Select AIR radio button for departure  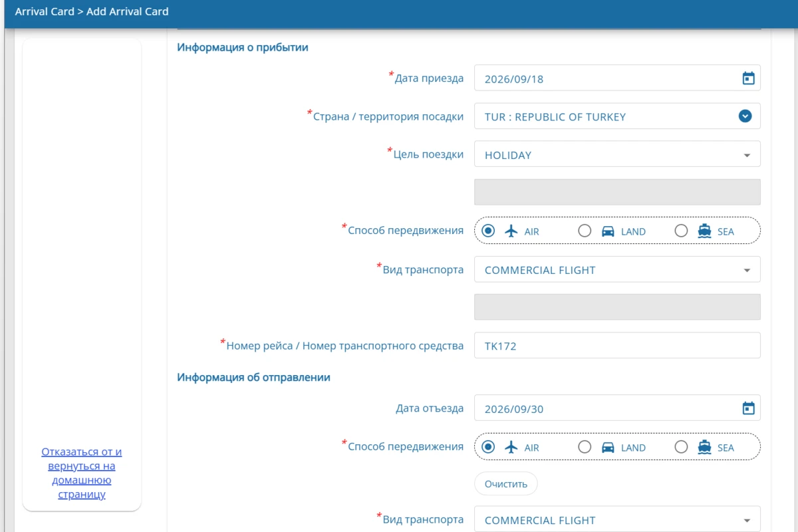click(x=488, y=447)
